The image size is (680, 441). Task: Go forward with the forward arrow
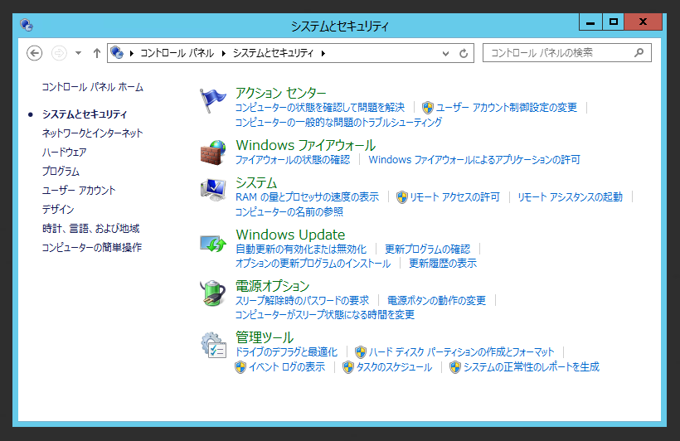coord(59,53)
